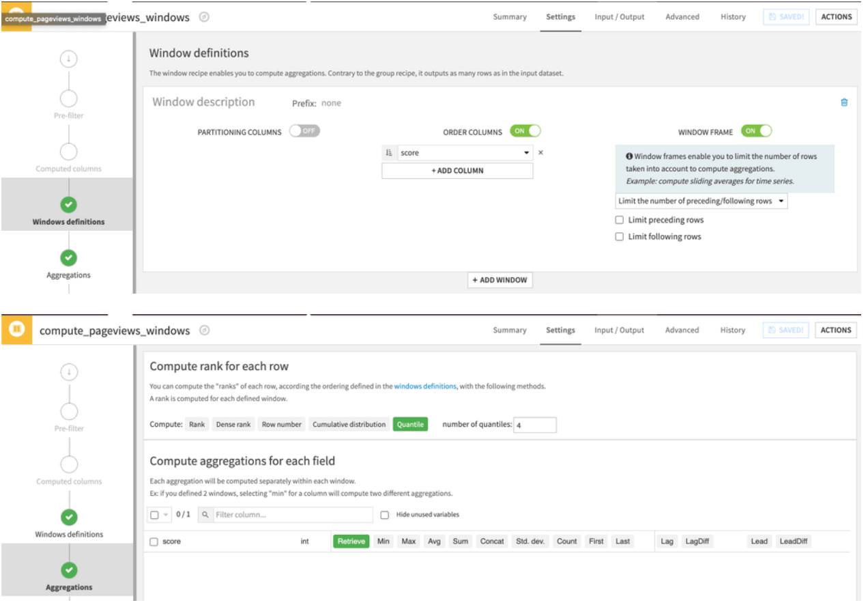Open the score order column dropdown
The width and height of the screenshot is (868, 605).
point(527,153)
